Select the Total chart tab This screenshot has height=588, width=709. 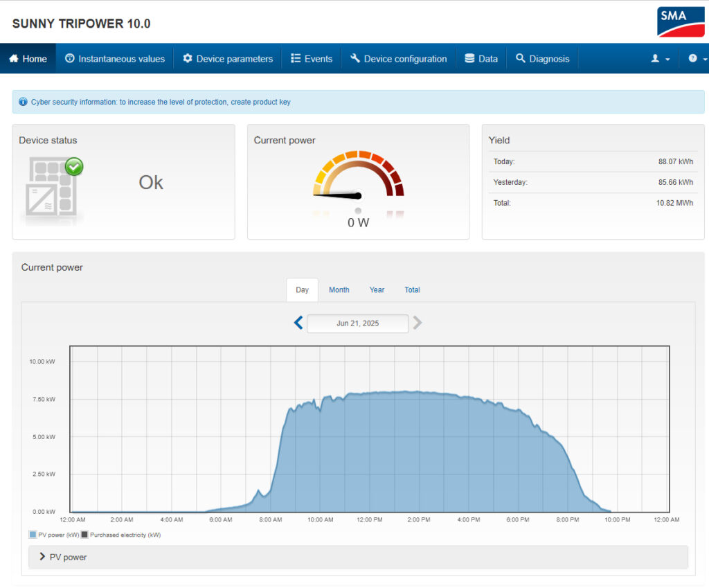[412, 290]
